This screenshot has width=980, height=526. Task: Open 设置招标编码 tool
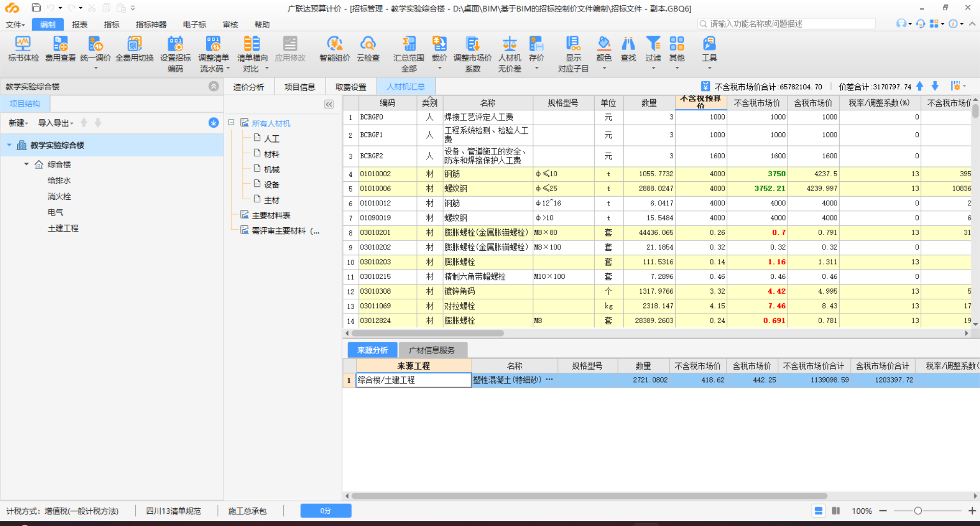tap(175, 54)
